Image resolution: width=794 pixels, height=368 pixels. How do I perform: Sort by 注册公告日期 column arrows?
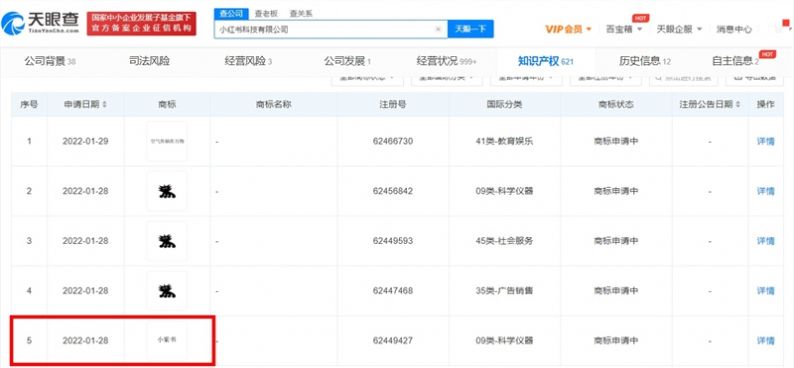(x=737, y=104)
